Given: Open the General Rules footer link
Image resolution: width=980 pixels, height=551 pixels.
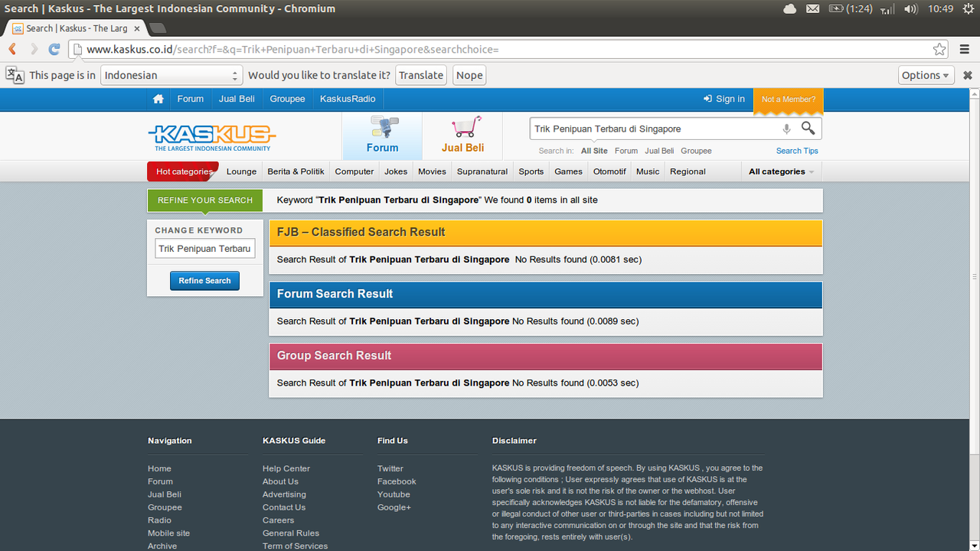Looking at the screenshot, I should coord(291,533).
